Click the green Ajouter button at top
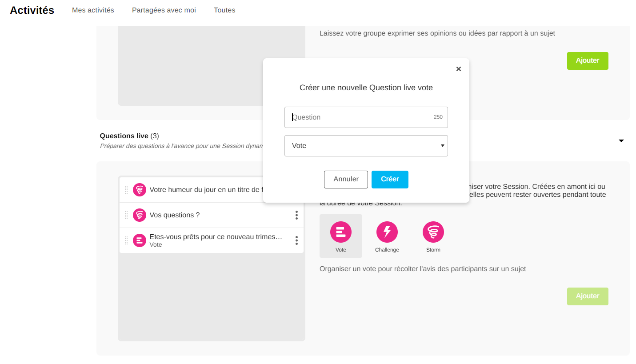The width and height of the screenshot is (636, 364). pyautogui.click(x=587, y=61)
